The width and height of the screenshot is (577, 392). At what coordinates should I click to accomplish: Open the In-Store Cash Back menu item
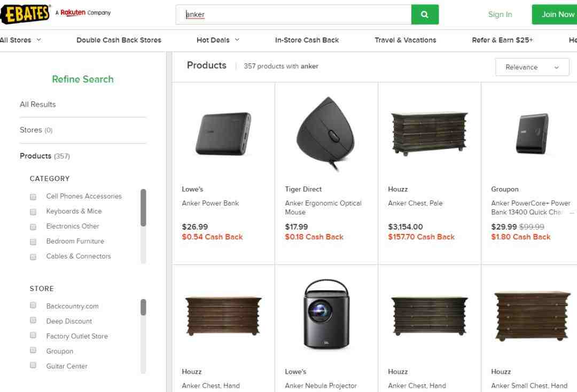point(307,40)
